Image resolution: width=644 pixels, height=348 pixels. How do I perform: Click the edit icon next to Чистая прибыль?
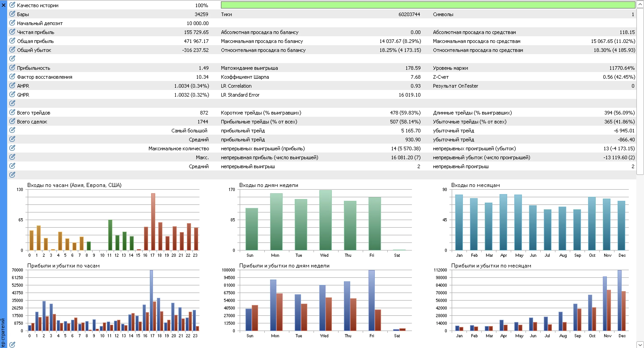(12, 32)
